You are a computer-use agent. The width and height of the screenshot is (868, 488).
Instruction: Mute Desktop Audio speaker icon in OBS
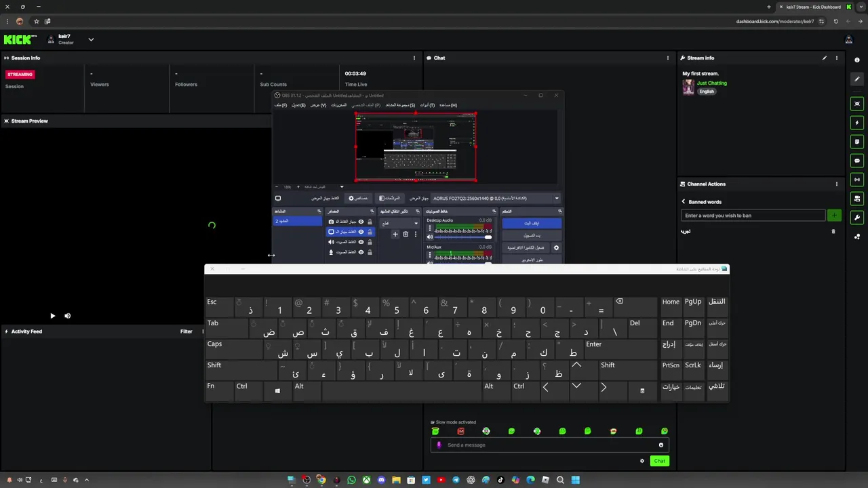point(430,237)
